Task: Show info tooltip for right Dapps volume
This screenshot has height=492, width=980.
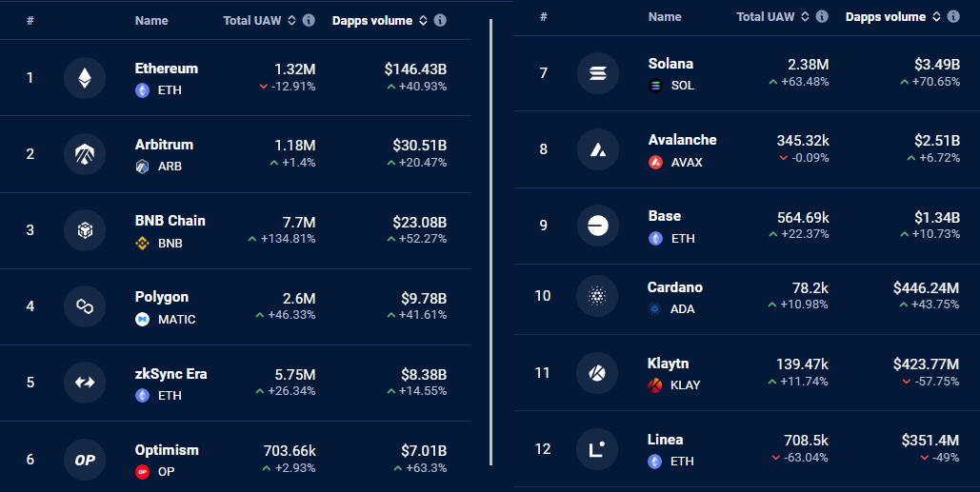Action: [x=954, y=17]
